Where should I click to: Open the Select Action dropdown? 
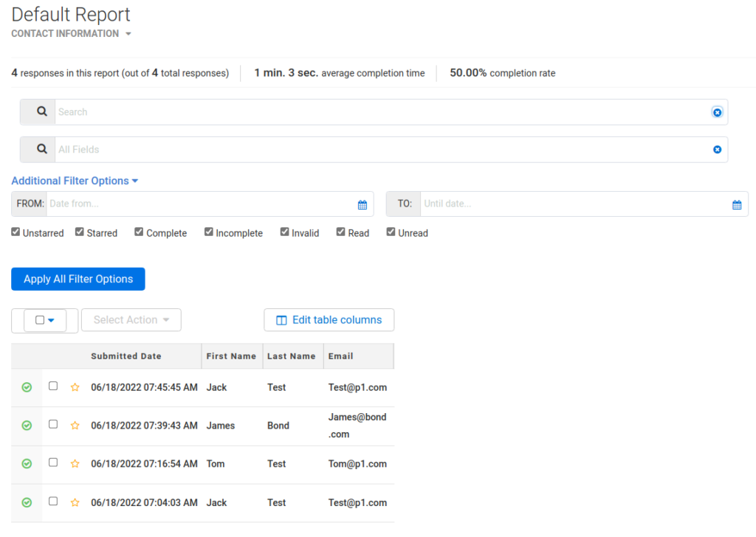tap(131, 320)
